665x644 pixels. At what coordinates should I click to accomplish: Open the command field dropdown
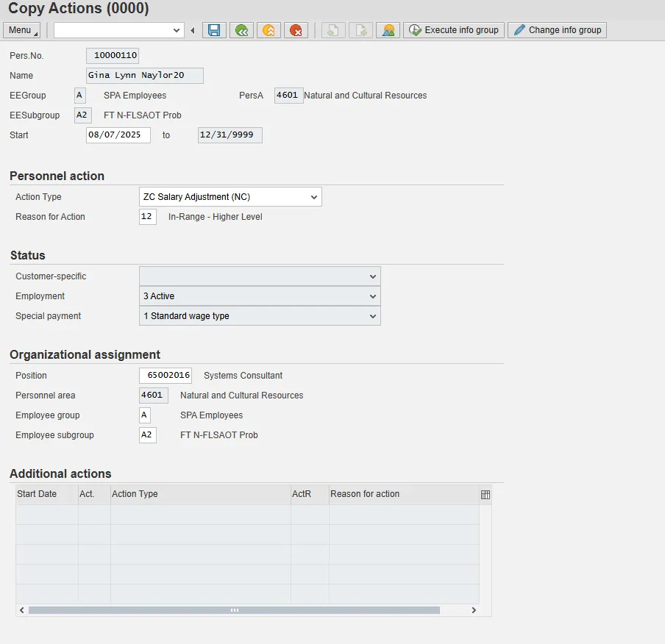point(177,30)
